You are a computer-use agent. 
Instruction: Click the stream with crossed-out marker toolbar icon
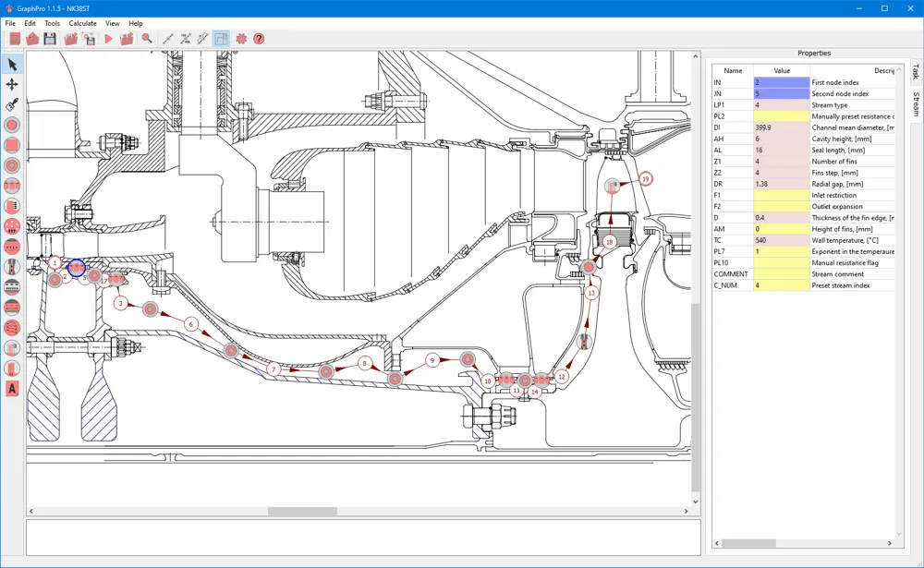coord(186,39)
